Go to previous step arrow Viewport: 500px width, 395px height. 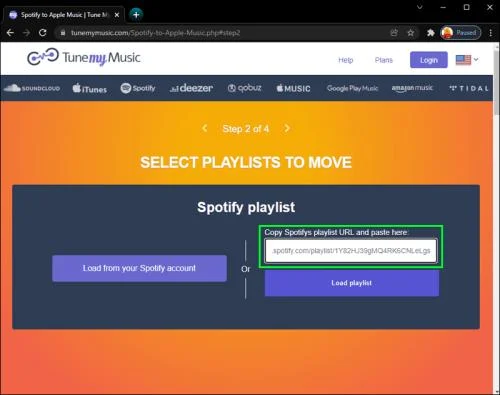(x=205, y=128)
